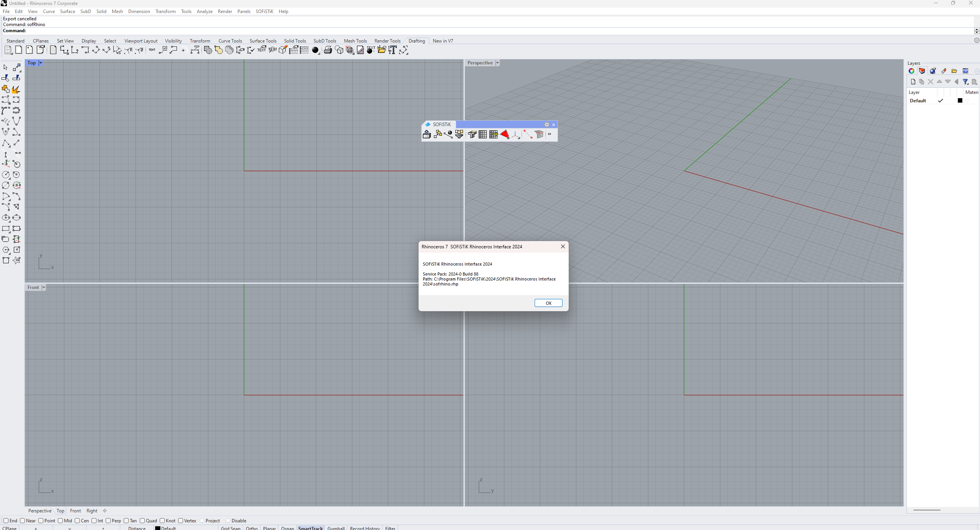Enable the Perp osnap checkbox
This screenshot has width=980, height=530.
[x=108, y=520]
